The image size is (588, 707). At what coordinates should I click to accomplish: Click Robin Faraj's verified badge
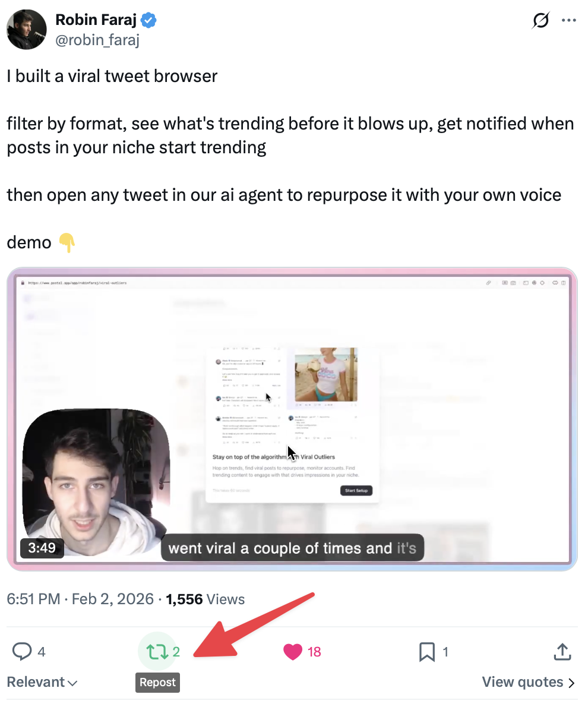click(147, 20)
